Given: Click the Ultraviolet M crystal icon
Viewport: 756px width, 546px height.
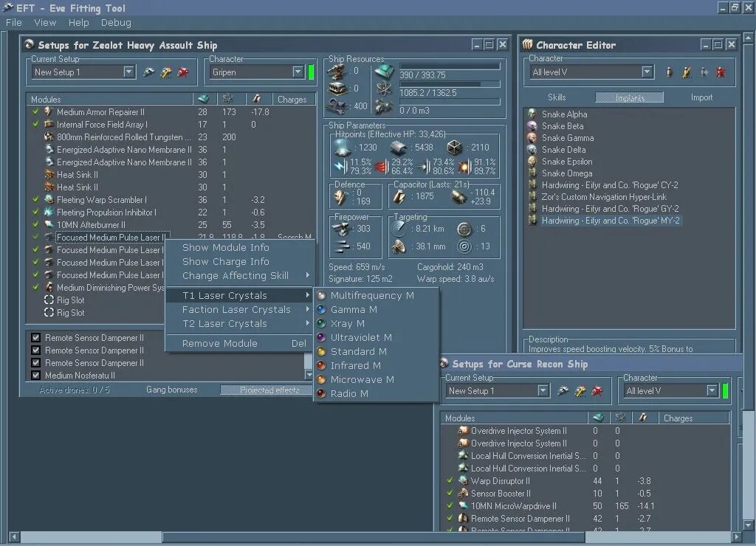Looking at the screenshot, I should (321, 337).
